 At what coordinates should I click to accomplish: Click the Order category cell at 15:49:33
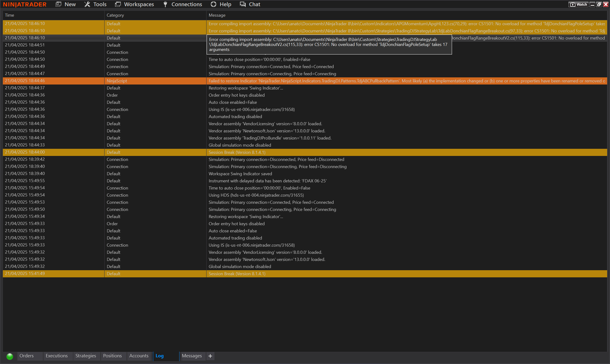(x=155, y=224)
